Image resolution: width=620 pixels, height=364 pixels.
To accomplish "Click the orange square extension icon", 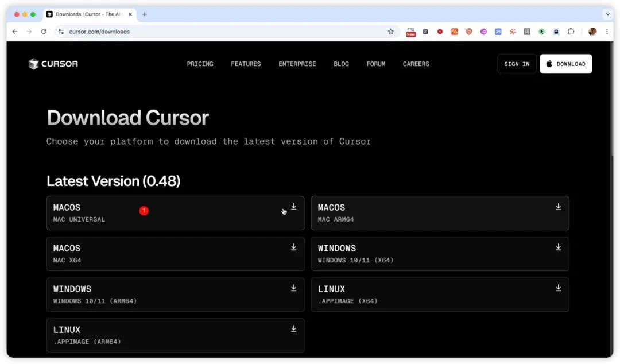I will [x=454, y=32].
